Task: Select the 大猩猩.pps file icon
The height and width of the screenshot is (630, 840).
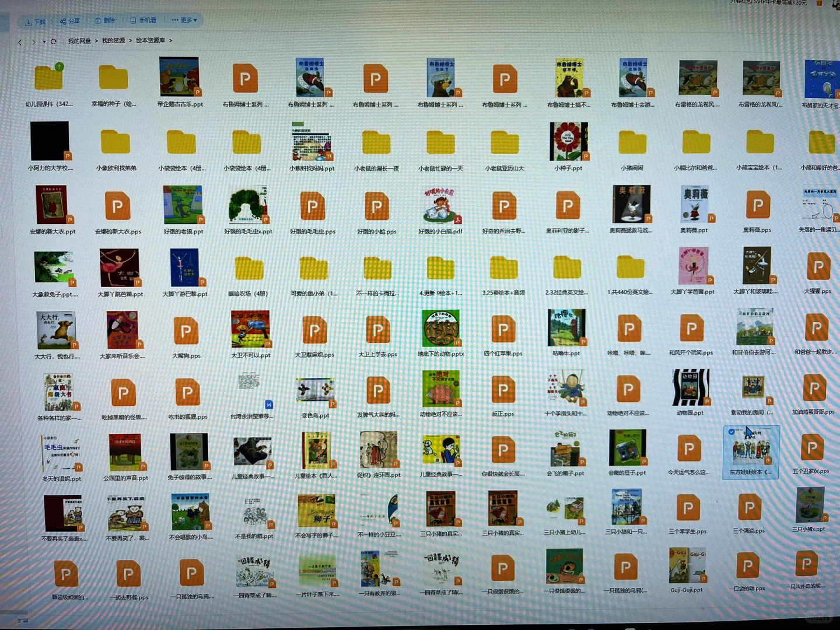Action: 818,267
